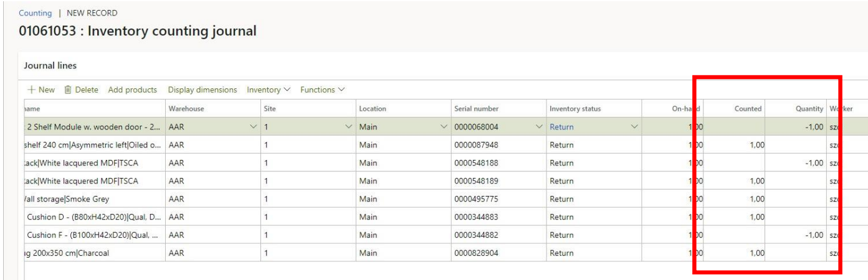This screenshot has width=868, height=280.
Task: Expand the Serial number 0000068004 dropdown
Action: pyautogui.click(x=539, y=127)
